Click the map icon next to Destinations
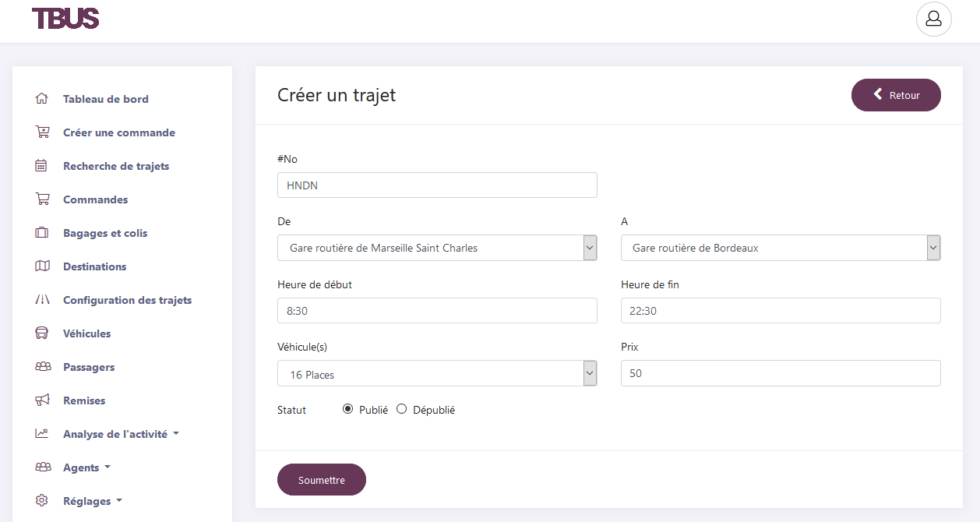980x522 pixels. tap(42, 266)
